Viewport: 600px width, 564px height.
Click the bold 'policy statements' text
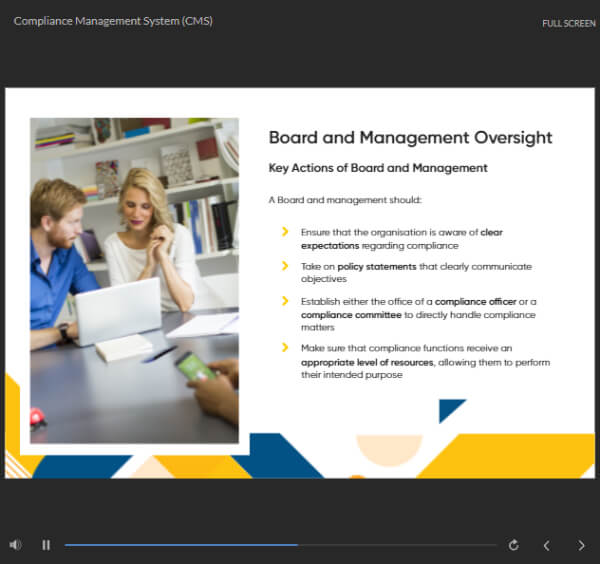tap(377, 266)
